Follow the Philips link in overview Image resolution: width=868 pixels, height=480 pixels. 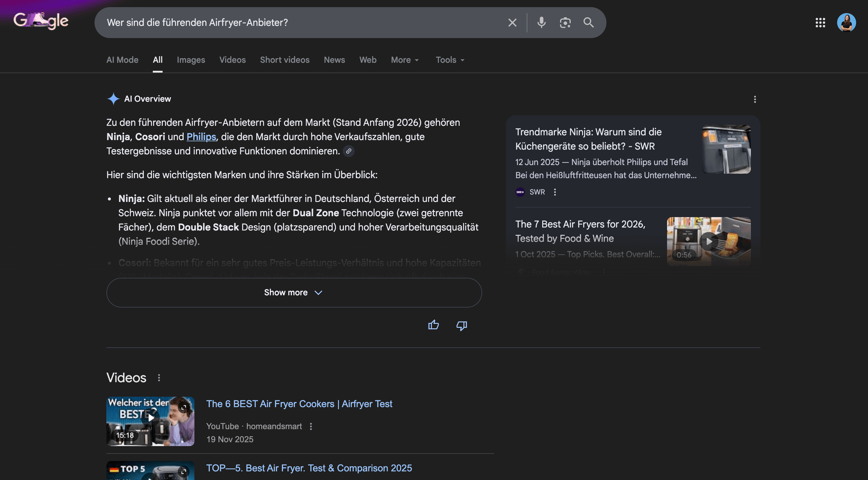(201, 137)
